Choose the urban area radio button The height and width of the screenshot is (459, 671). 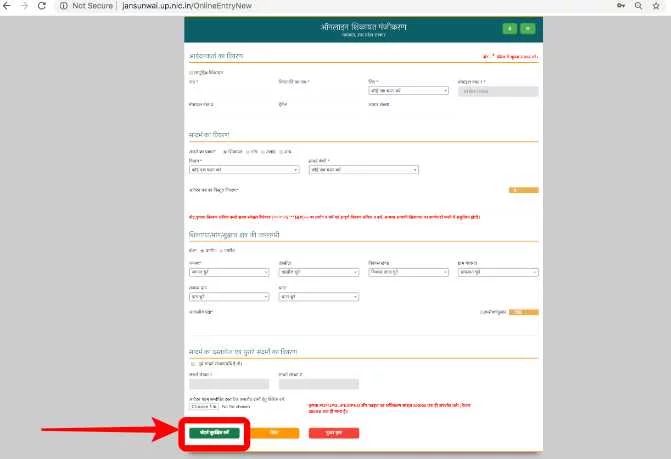click(x=222, y=251)
